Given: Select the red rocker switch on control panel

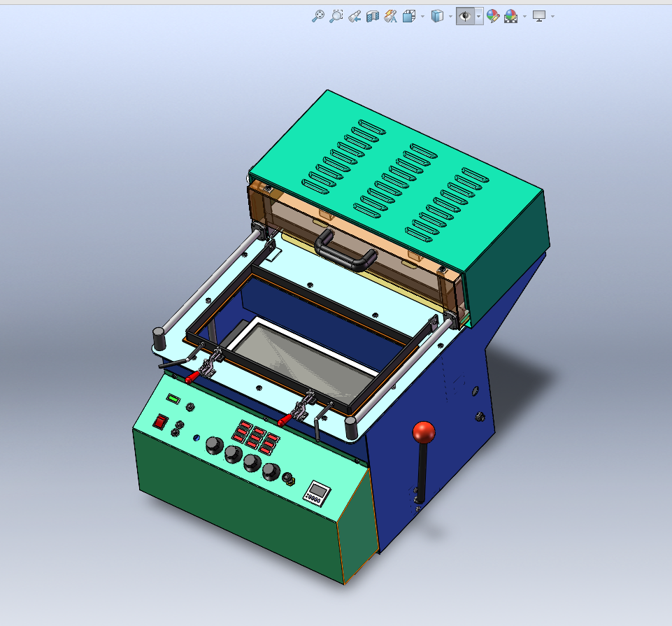Looking at the screenshot, I should (x=161, y=422).
